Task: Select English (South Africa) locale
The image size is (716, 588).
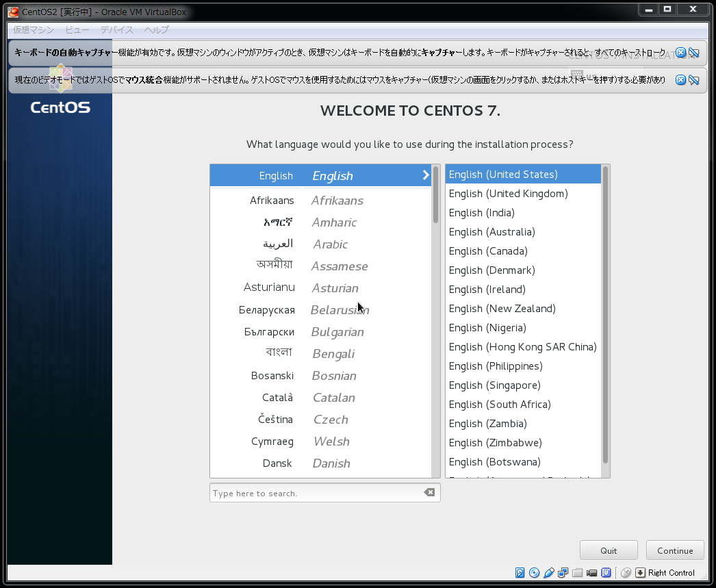Action: 523,405
